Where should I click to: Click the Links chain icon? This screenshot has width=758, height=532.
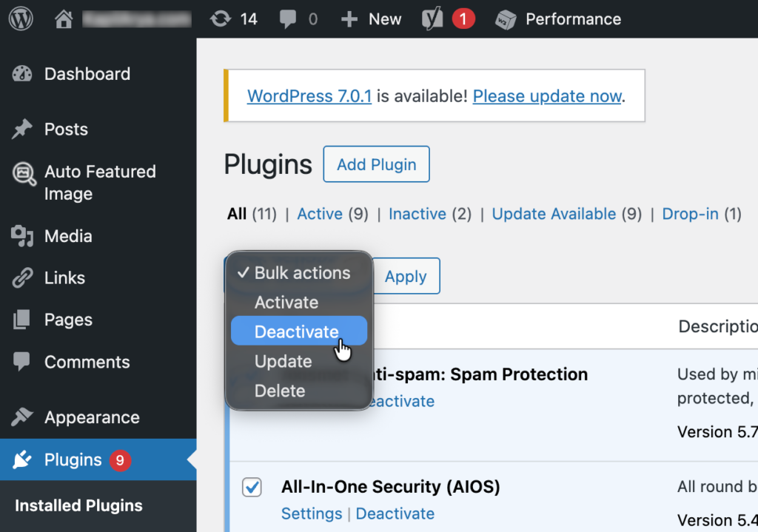[x=22, y=277]
